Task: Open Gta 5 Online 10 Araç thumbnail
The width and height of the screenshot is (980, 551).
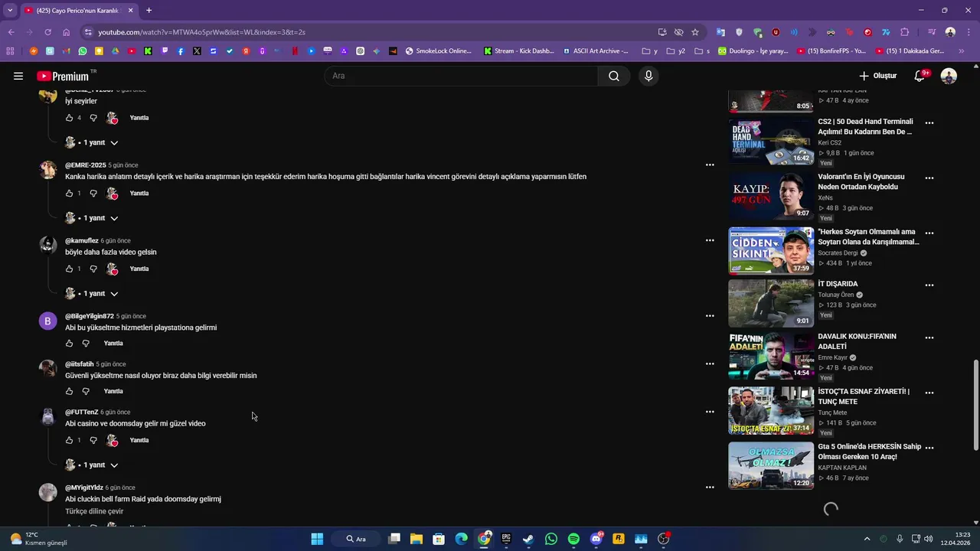Action: pos(771,465)
